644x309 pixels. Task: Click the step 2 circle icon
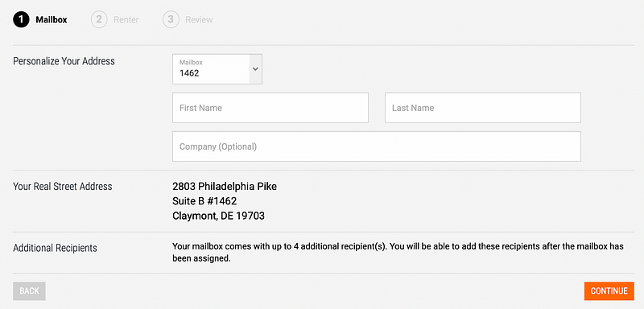(99, 19)
